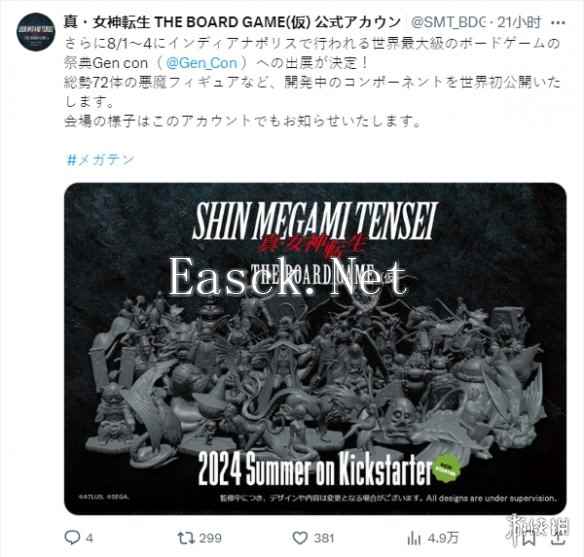Click the reply count number 4

coord(89,538)
